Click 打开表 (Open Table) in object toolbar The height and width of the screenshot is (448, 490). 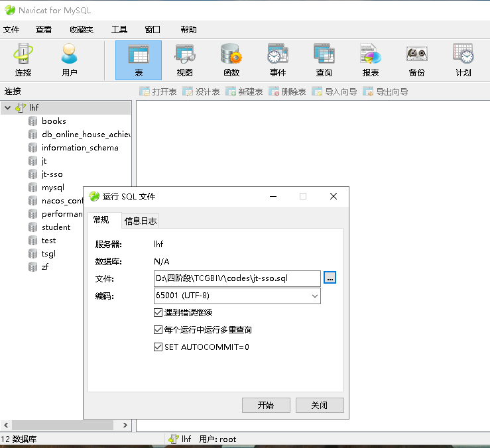158,91
